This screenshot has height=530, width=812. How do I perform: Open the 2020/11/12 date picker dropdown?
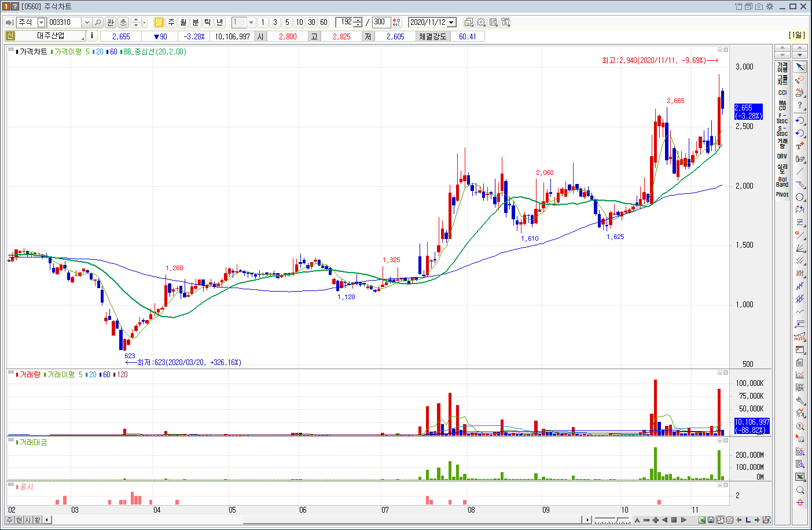(x=451, y=22)
